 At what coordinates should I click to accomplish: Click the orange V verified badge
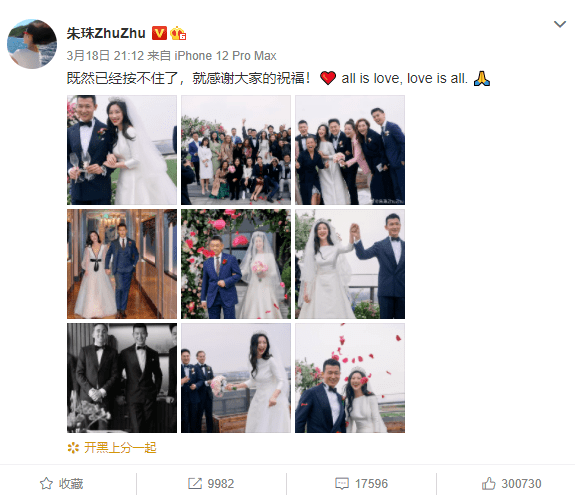pyautogui.click(x=159, y=33)
